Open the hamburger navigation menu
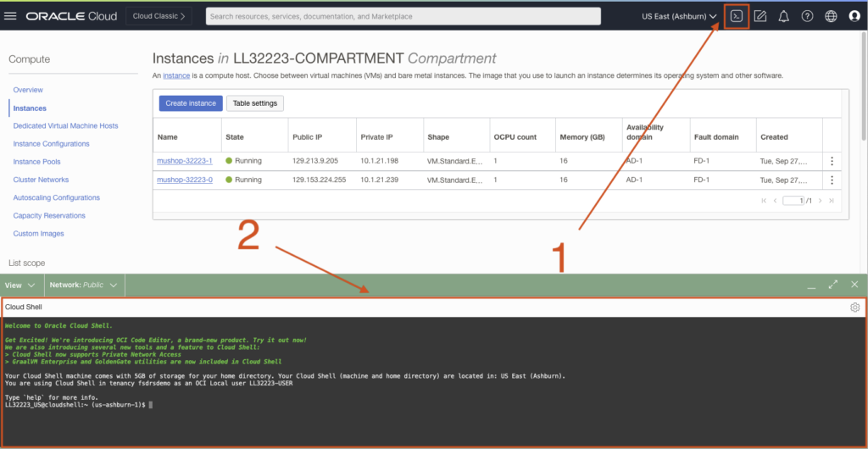This screenshot has height=449, width=868. click(11, 16)
